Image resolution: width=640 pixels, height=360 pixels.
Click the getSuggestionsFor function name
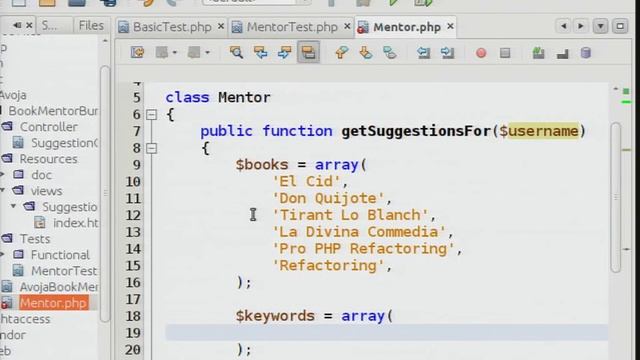(416, 131)
